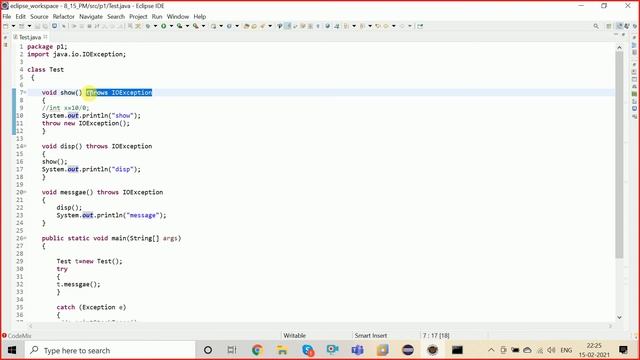Click 'Writable' in the status bar
The image size is (640, 360).
[294, 336]
